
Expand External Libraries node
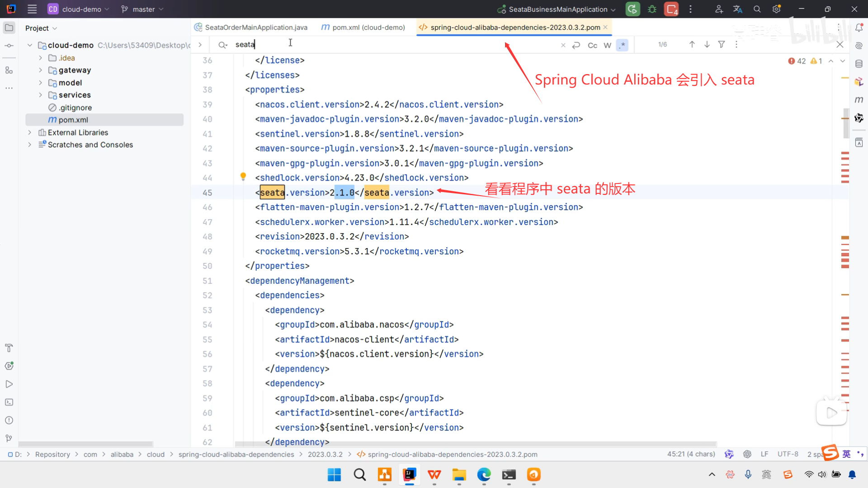tap(30, 132)
